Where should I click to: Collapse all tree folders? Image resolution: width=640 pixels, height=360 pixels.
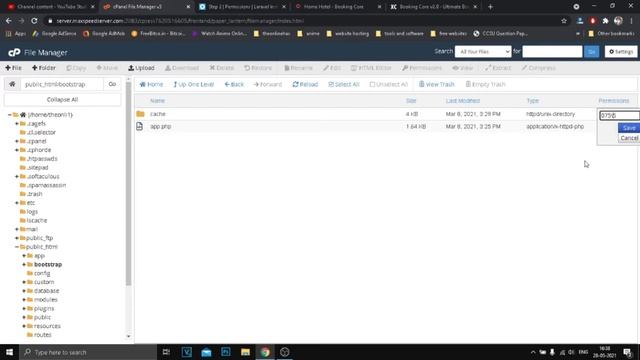tap(62, 100)
